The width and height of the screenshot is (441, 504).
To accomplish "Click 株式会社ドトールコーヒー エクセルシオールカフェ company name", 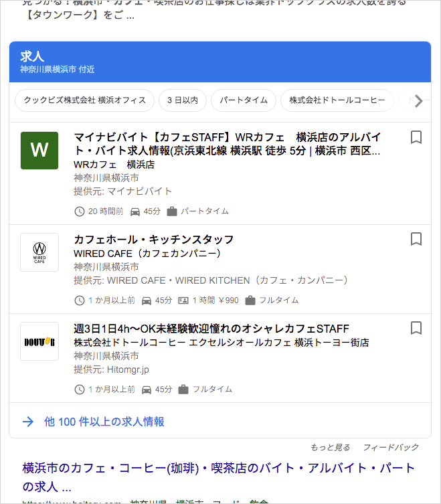I will point(221,343).
